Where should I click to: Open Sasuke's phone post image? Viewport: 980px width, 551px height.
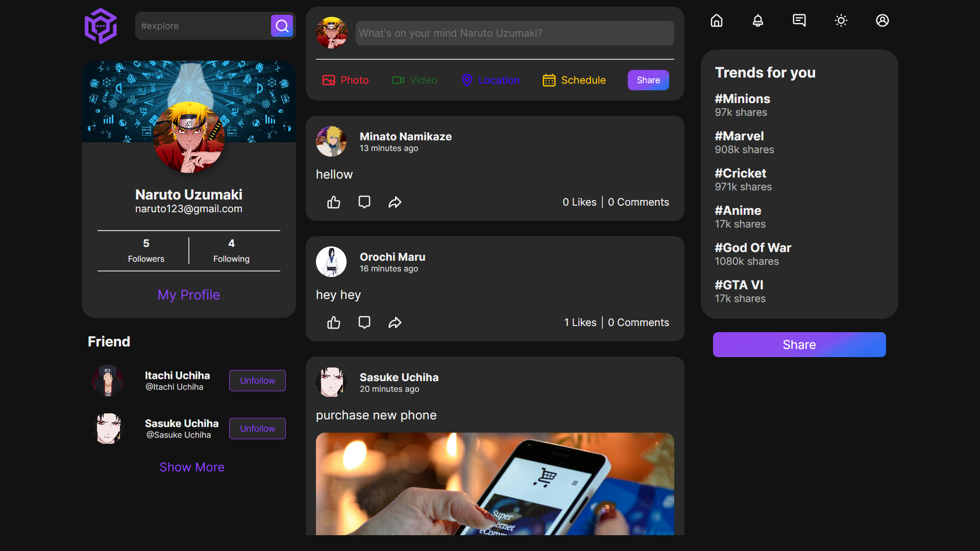click(x=495, y=484)
